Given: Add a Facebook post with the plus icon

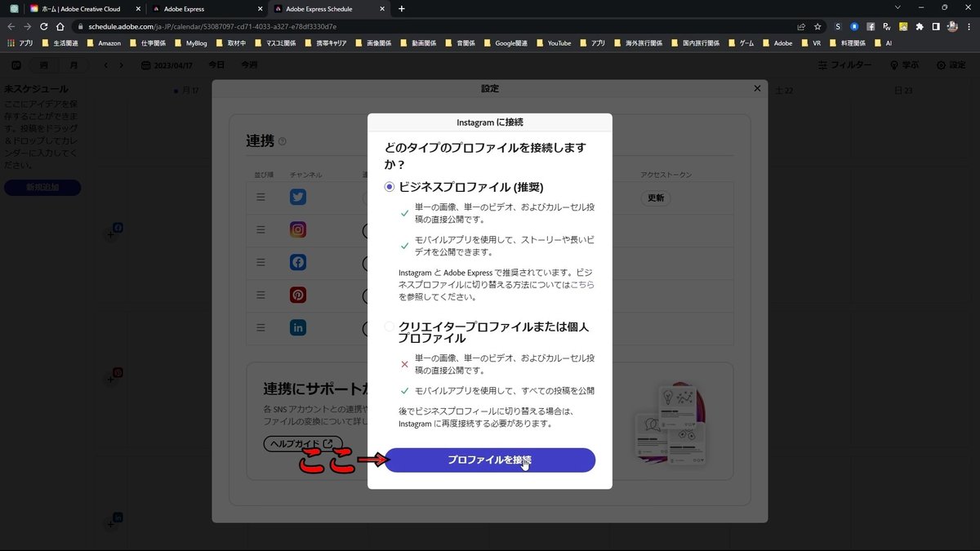Looking at the screenshot, I should coord(111,234).
